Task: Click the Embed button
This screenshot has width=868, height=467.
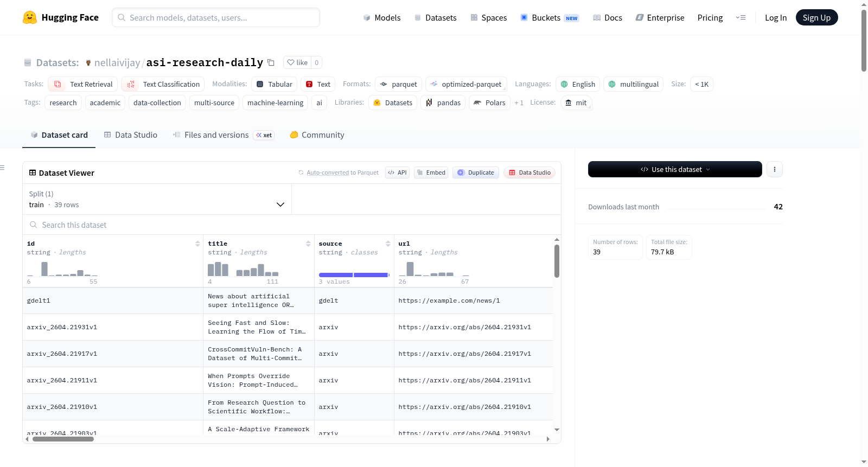Action: (431, 172)
